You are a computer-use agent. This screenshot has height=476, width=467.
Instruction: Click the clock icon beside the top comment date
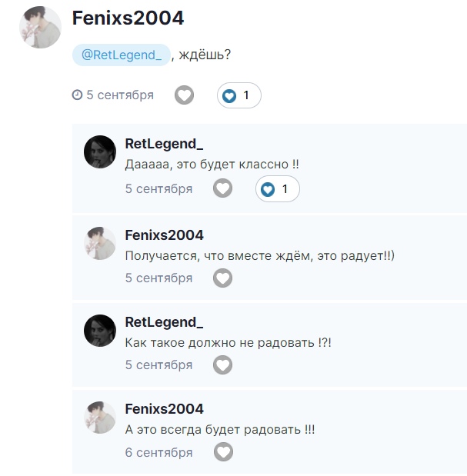(x=77, y=95)
